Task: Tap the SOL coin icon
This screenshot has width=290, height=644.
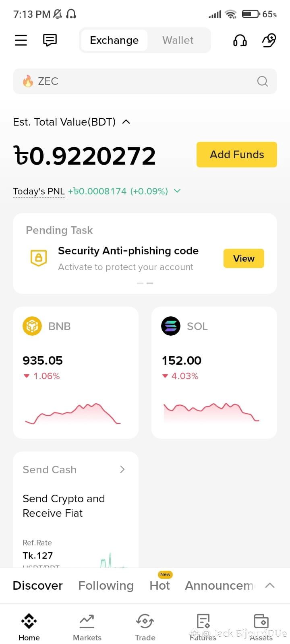Action: [x=171, y=326]
